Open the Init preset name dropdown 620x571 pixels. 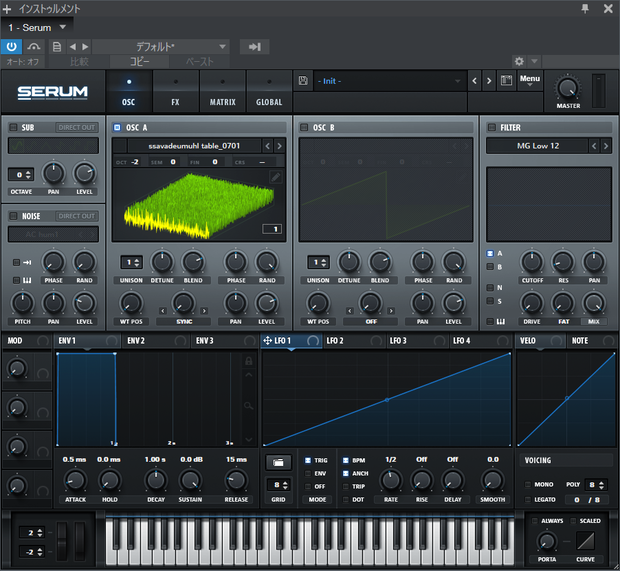tap(389, 81)
